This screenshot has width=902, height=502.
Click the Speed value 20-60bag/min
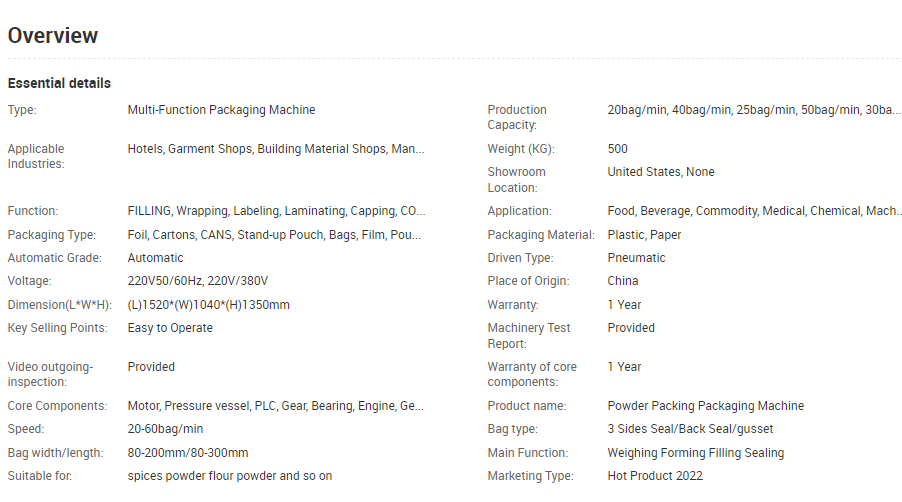(165, 429)
